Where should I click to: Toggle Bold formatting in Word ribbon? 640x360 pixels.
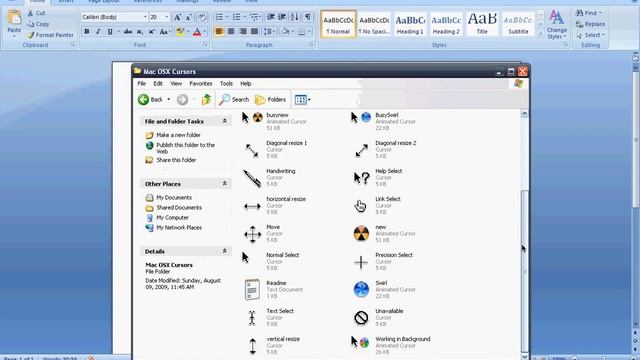tap(87, 31)
